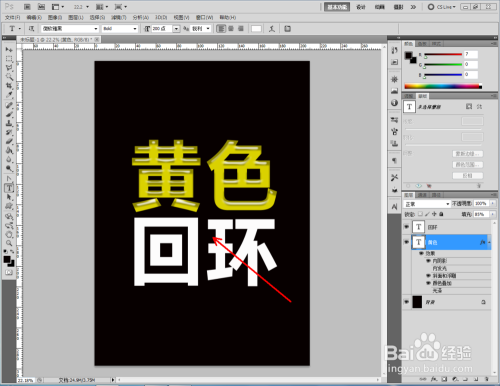Open the warp text dialog
Image resolution: width=500 pixels, height=386 pixels.
pyautogui.click(x=272, y=29)
